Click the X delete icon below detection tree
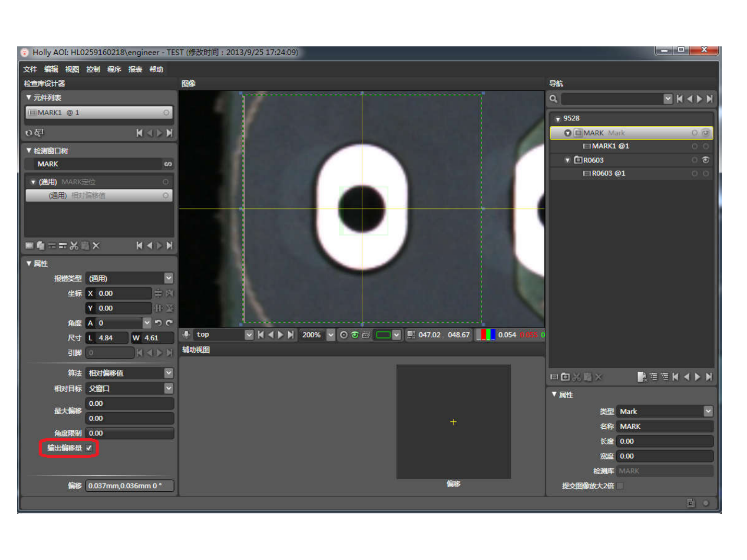The height and width of the screenshot is (560, 747). tap(96, 246)
